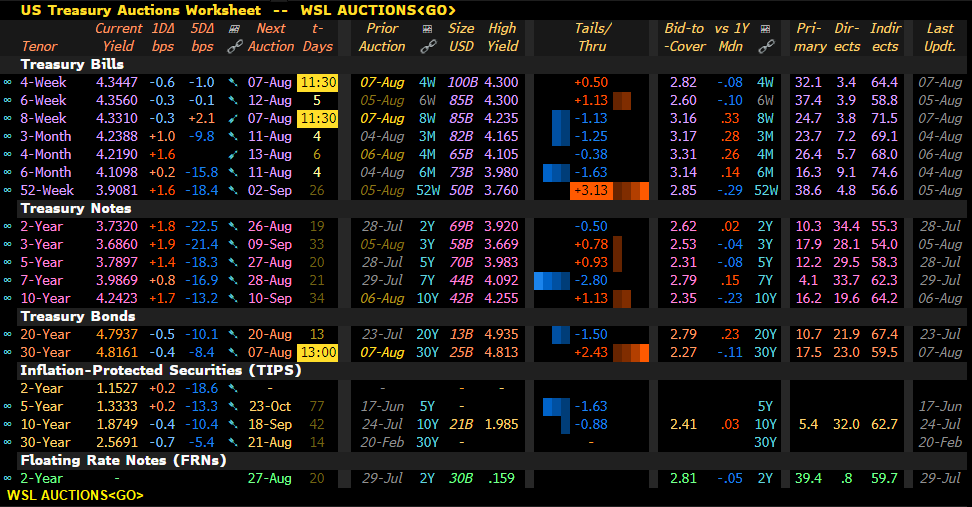Screen dimensions: 972x507
Task: Click the 4-Week current yield 4.3447
Action: (x=117, y=82)
